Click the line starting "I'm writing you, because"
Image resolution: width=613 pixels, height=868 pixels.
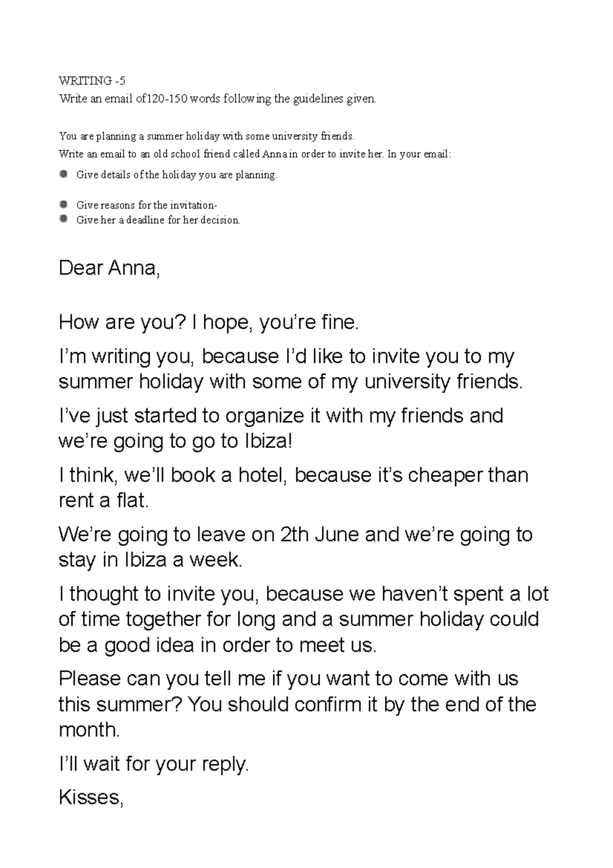[x=286, y=356]
